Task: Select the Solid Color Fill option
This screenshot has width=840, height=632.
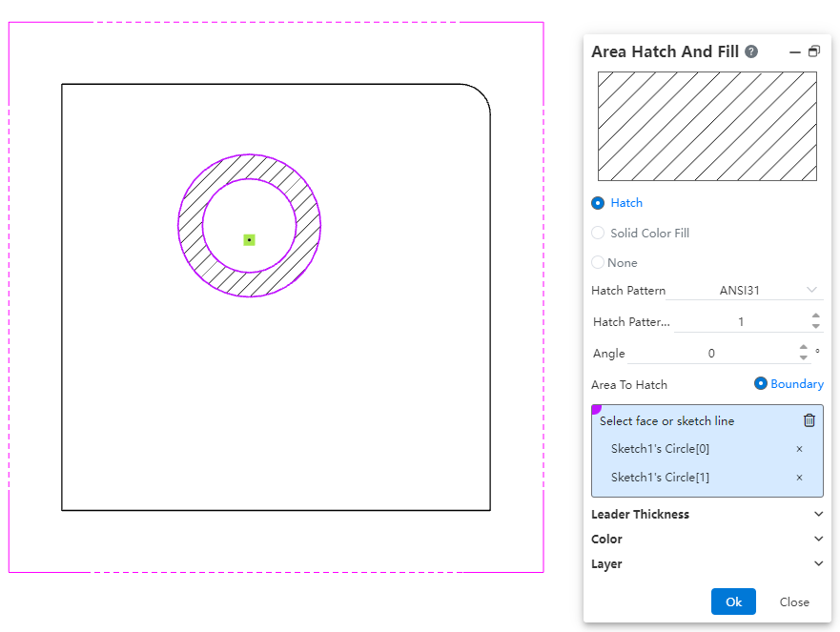Action: 599,233
